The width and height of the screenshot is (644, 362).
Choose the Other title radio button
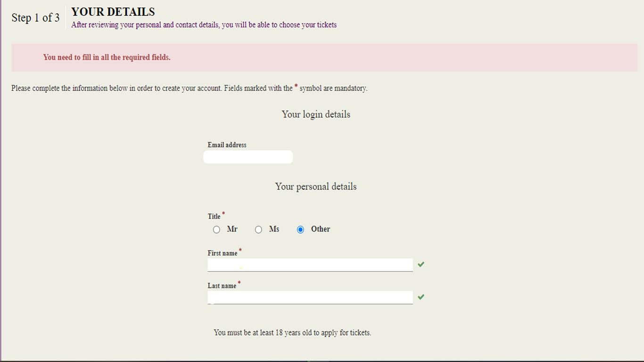(301, 230)
